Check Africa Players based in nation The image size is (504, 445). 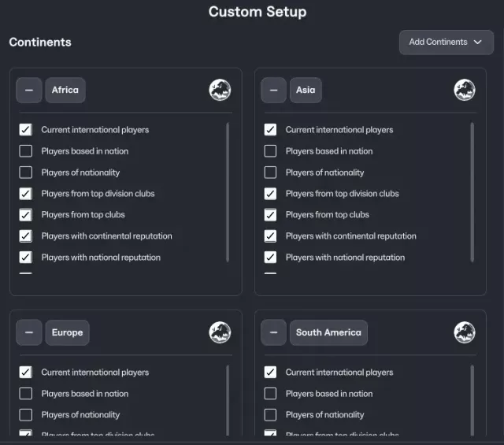(x=26, y=151)
